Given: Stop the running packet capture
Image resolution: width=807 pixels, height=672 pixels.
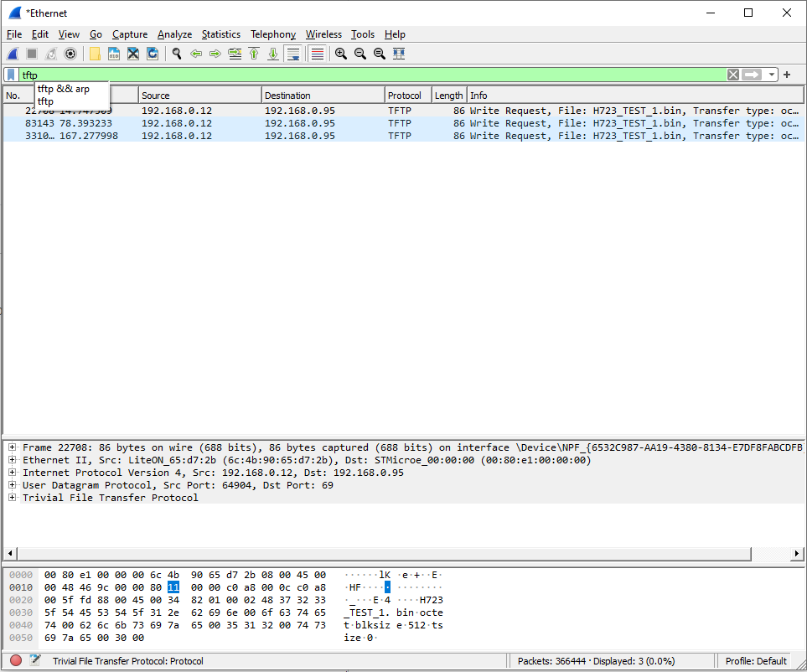Looking at the screenshot, I should 31,53.
